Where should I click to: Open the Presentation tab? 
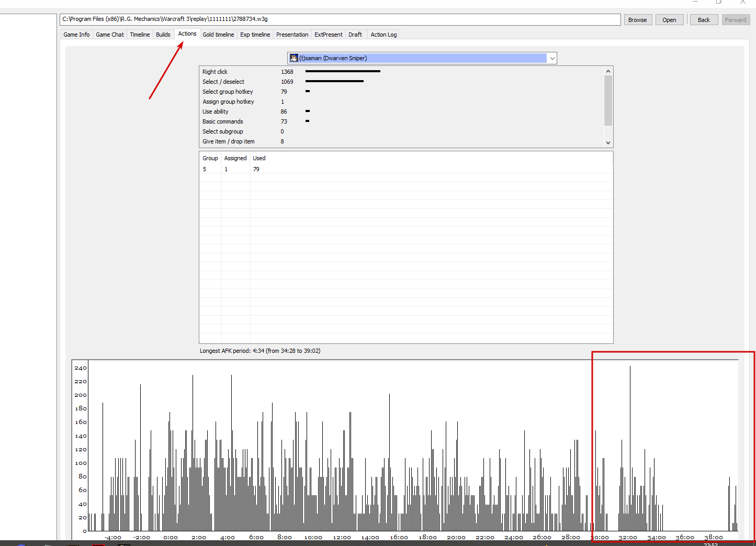pyautogui.click(x=292, y=35)
